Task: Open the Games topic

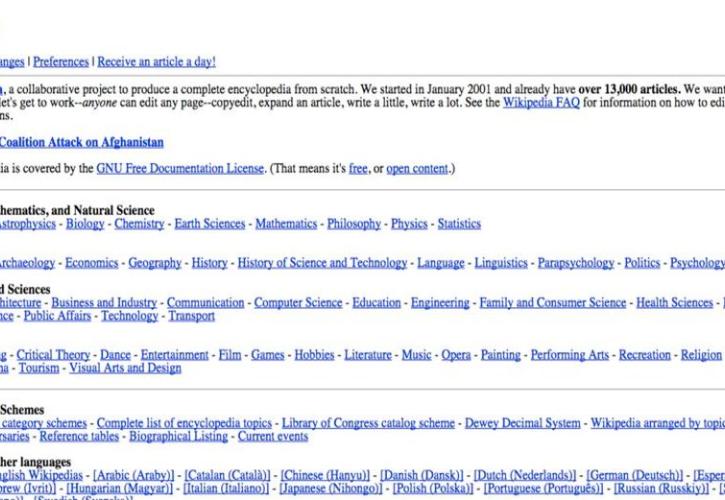Action: pos(267,355)
